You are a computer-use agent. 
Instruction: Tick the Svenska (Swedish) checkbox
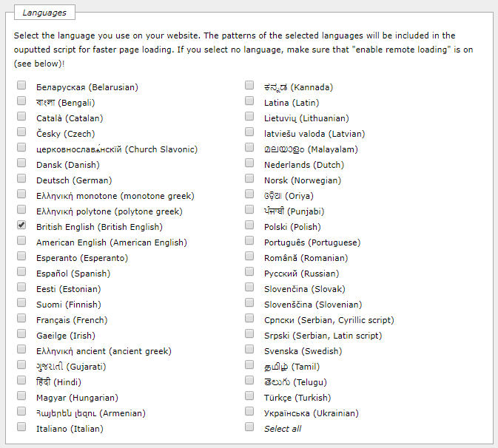(249, 349)
